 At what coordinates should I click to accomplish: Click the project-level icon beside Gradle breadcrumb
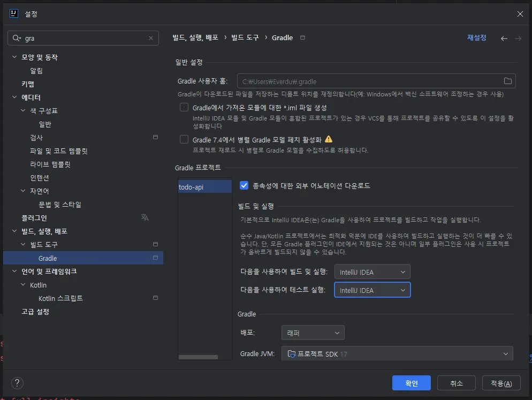click(302, 37)
